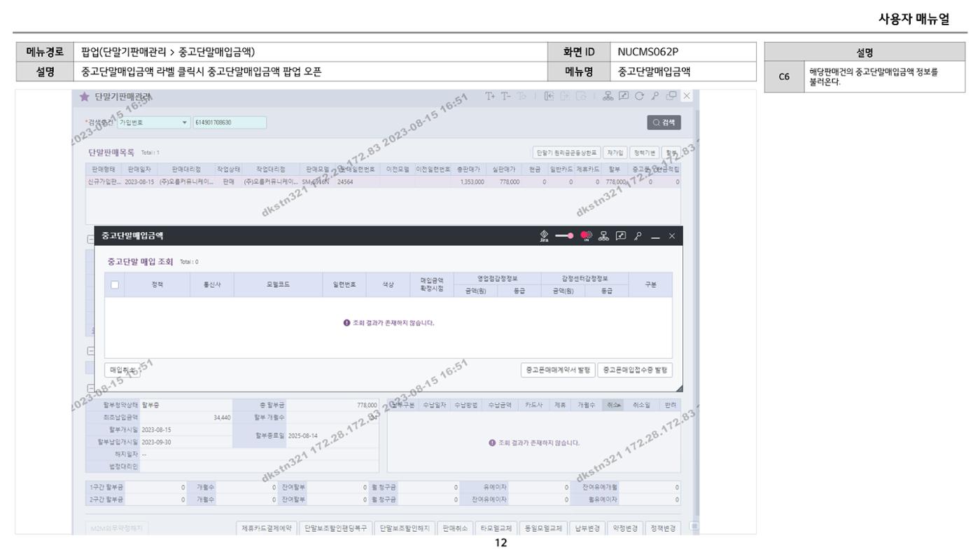Click the org-tree icon in 중고단말매입금액 popup
The height and width of the screenshot is (552, 980).
[603, 237]
